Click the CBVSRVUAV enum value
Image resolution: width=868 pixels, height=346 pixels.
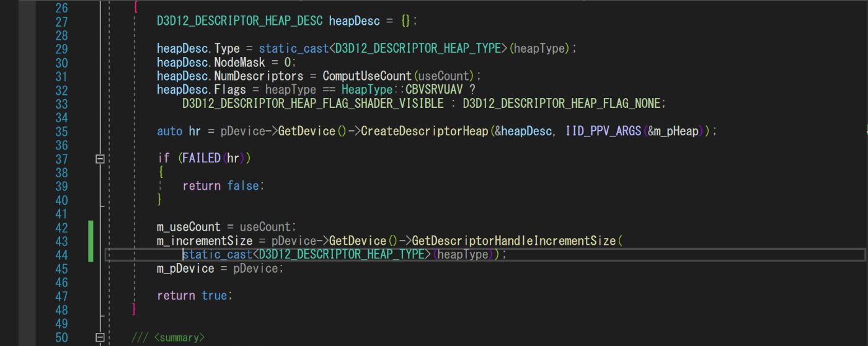pos(434,90)
